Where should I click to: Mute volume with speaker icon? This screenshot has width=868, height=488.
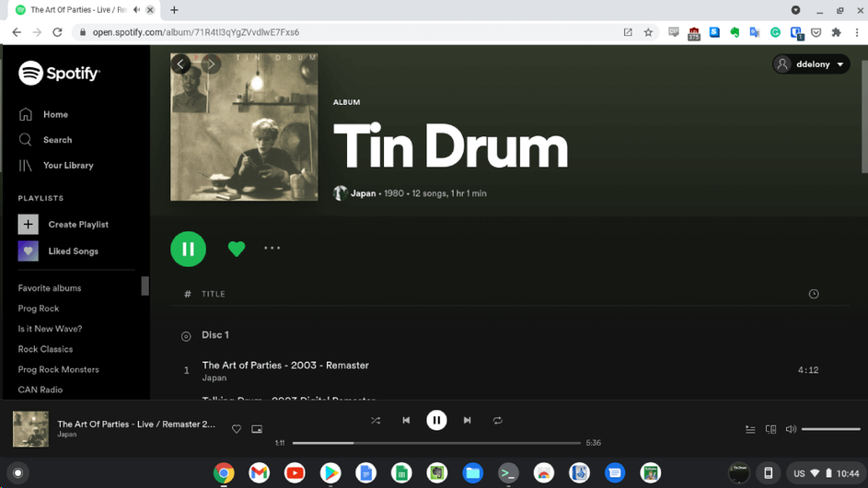(x=791, y=429)
